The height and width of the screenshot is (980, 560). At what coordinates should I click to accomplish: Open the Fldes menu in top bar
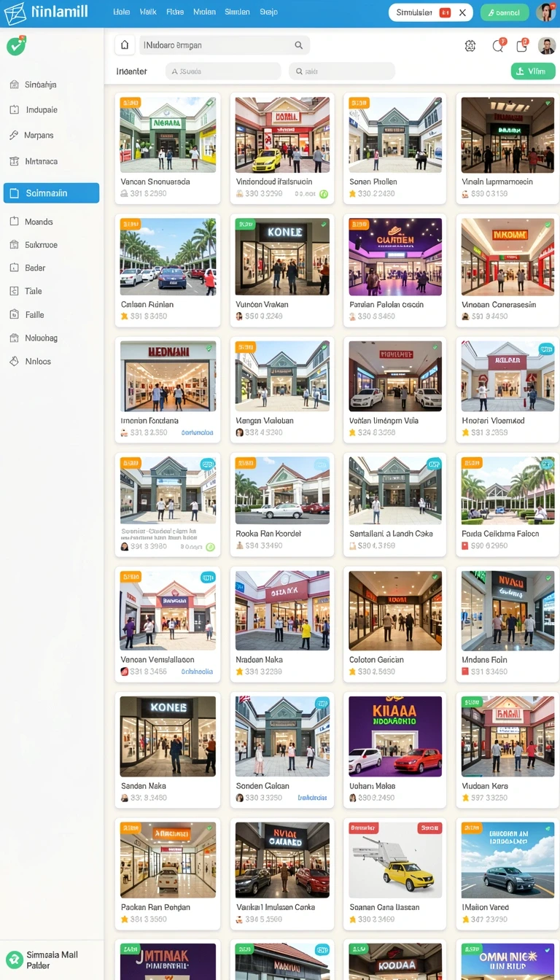click(x=175, y=12)
